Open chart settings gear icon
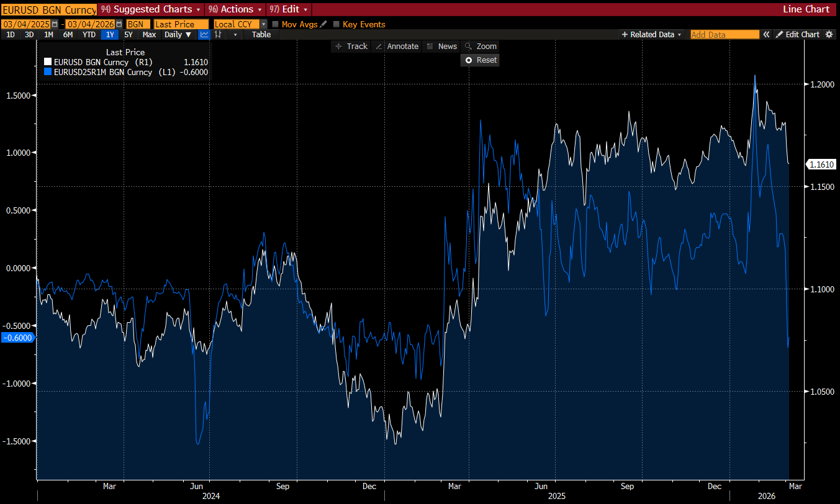 (829, 35)
